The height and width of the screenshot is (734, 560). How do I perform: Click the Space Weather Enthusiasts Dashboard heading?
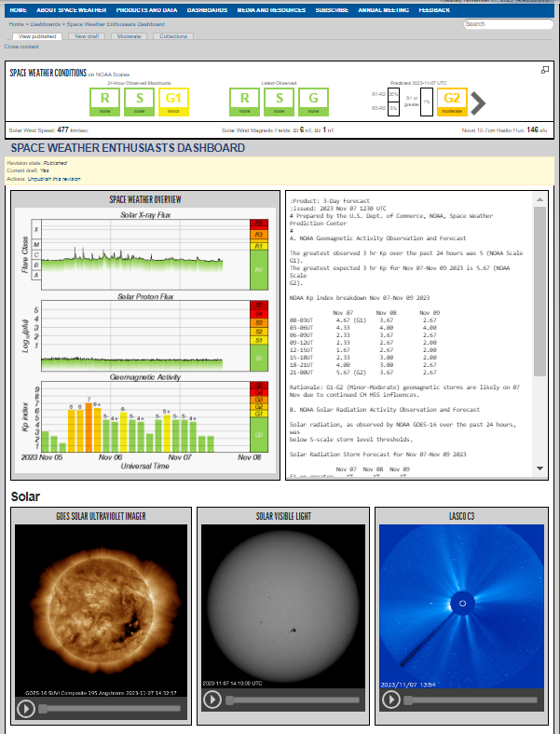tap(128, 148)
